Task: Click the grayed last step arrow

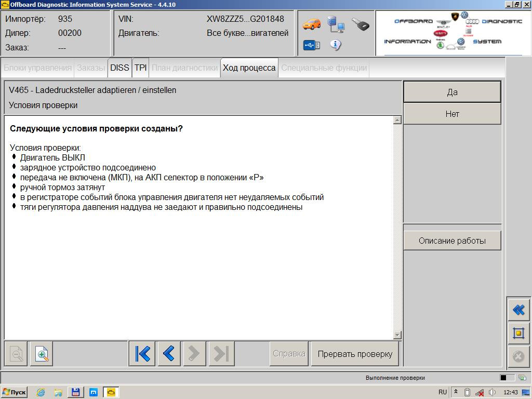Action: [221, 354]
